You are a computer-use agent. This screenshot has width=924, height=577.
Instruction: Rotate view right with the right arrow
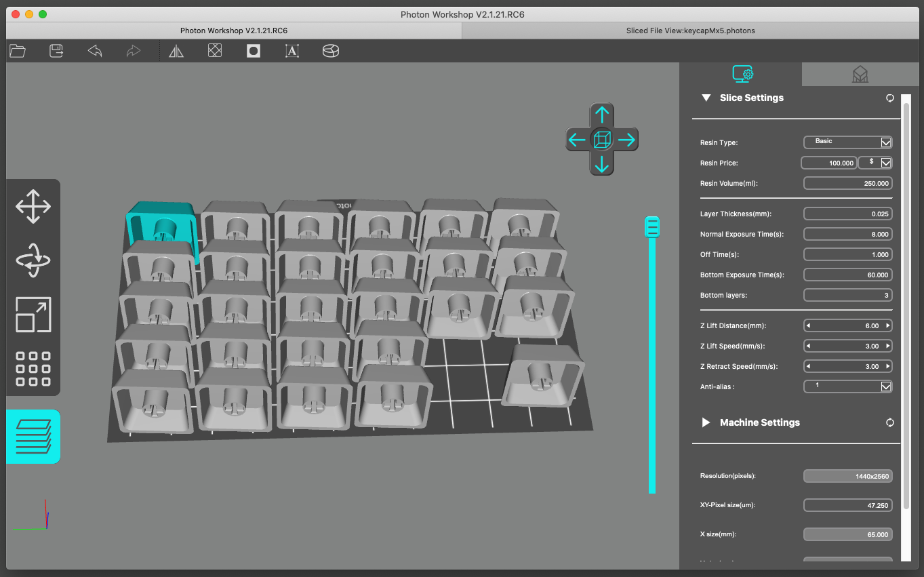pyautogui.click(x=627, y=140)
